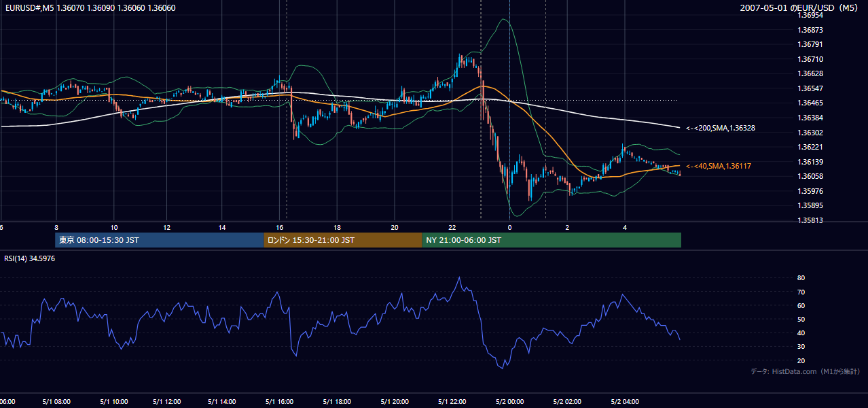Click the 5/2 02:00 date axis label
The width and height of the screenshot is (868, 408).
tap(566, 402)
